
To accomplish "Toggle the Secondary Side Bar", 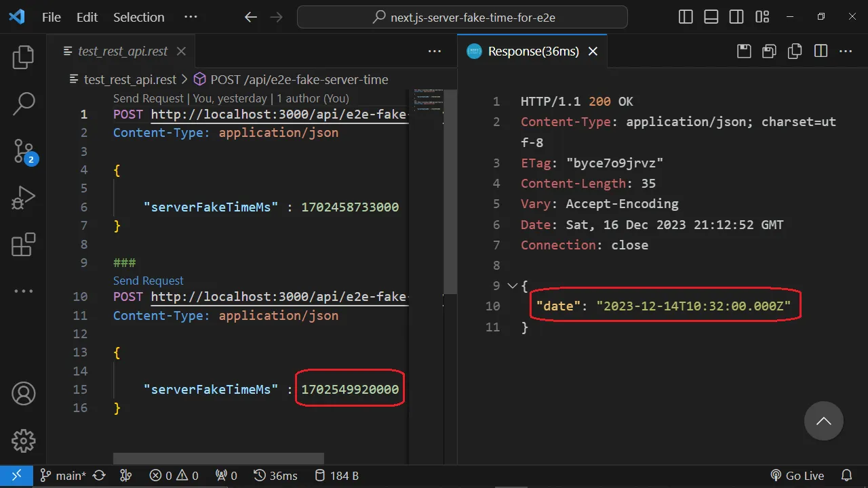I will pyautogui.click(x=736, y=16).
